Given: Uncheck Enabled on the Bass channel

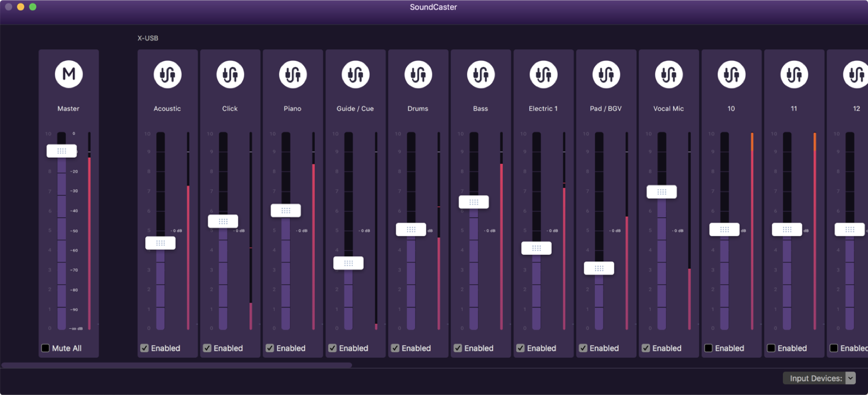Looking at the screenshot, I should 457,348.
